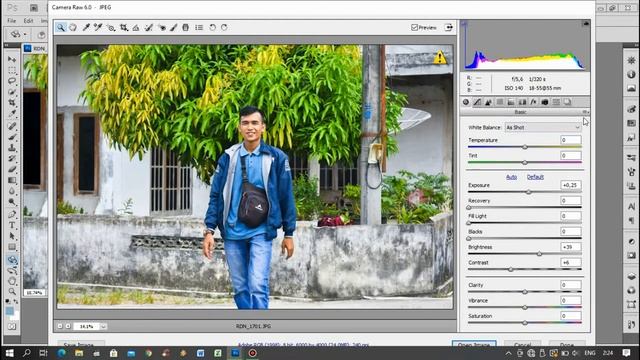
Task: Rotate image 90° counter-clockwise
Action: [212, 27]
